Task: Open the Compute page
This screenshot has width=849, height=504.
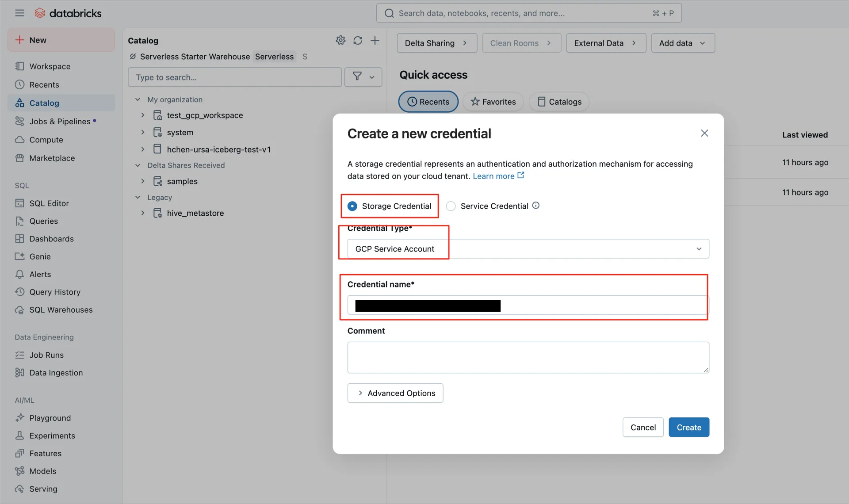Action: point(61,140)
